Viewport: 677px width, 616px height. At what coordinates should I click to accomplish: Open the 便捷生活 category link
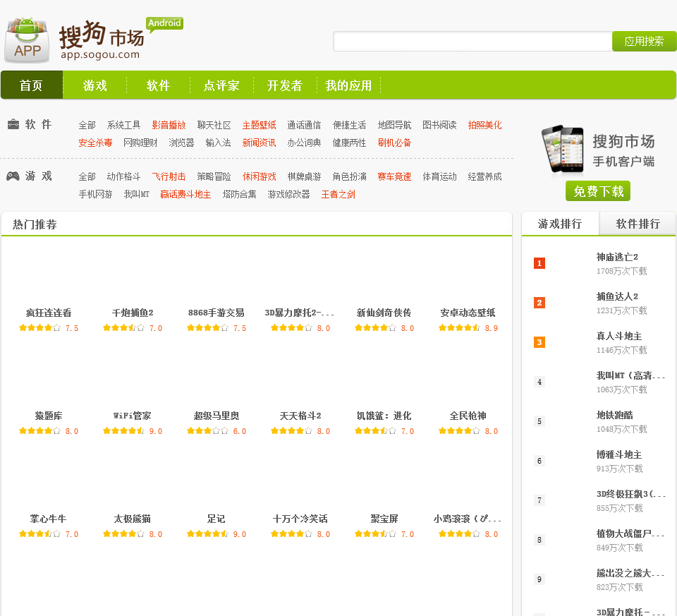349,126
